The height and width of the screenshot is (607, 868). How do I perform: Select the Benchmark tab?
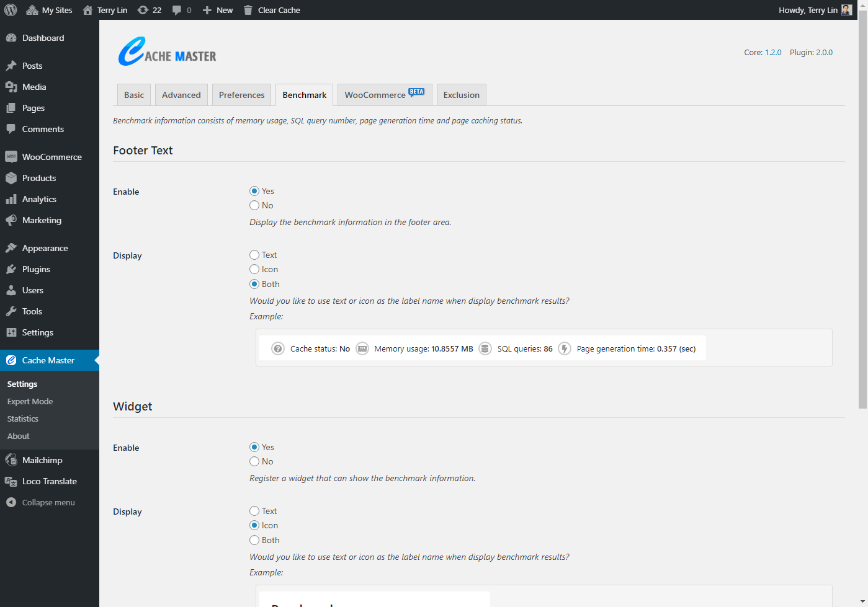click(x=304, y=95)
